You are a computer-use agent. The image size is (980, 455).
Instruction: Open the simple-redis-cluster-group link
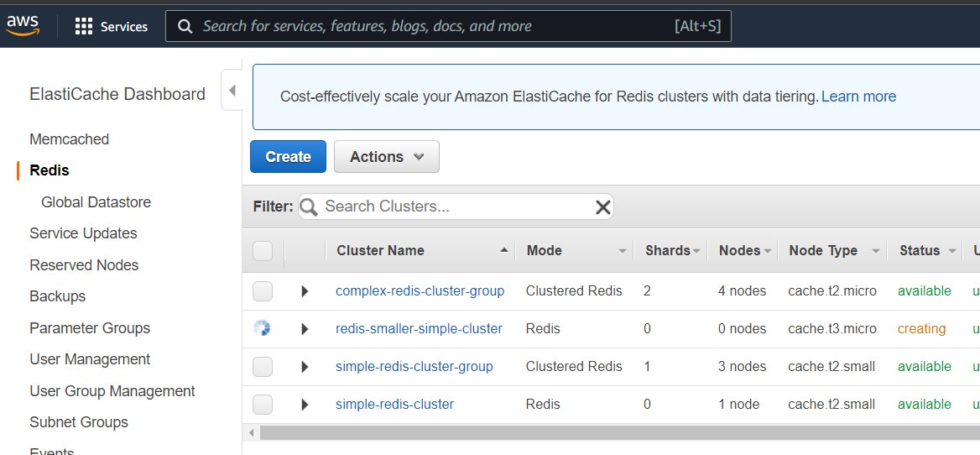(x=414, y=366)
